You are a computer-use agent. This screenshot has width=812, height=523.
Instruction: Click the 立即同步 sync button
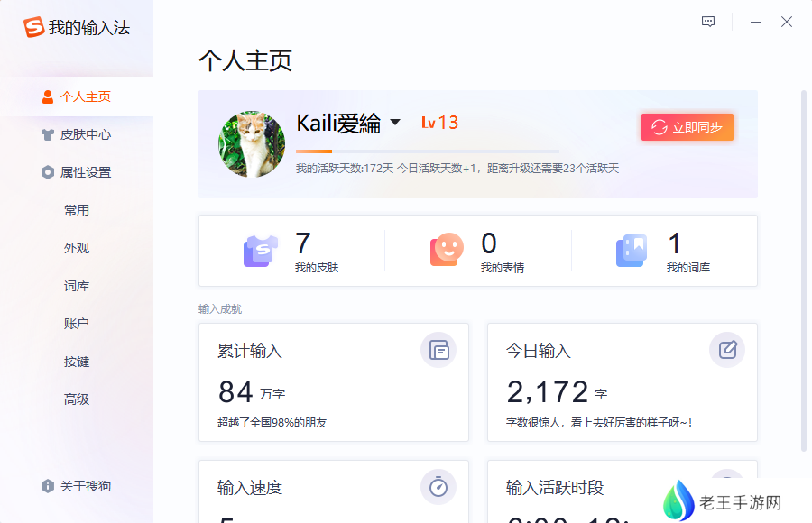coord(687,127)
